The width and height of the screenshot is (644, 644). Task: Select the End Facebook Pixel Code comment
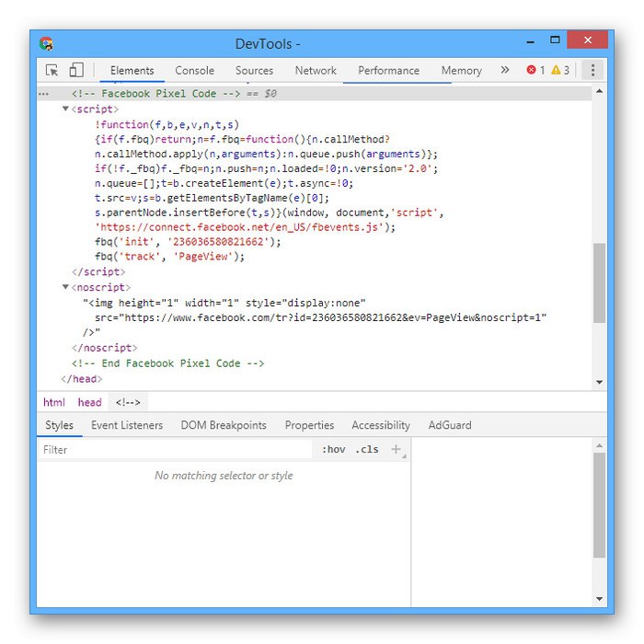167,363
